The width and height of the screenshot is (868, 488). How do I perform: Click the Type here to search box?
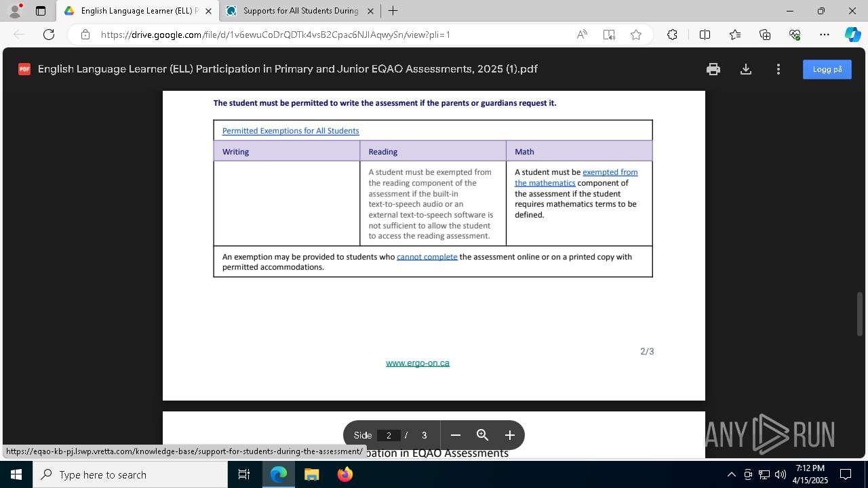130,474
